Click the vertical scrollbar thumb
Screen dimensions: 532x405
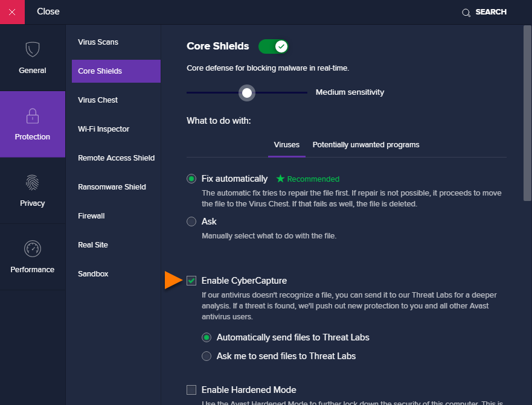click(527, 113)
